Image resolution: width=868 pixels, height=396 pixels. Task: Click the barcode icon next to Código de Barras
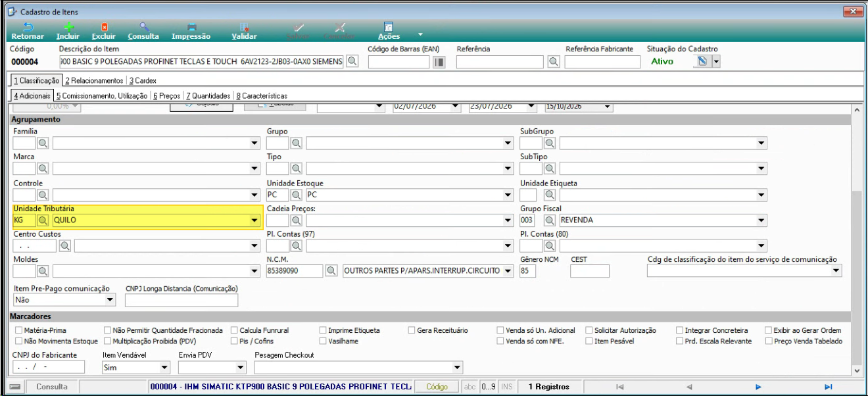[x=440, y=62]
